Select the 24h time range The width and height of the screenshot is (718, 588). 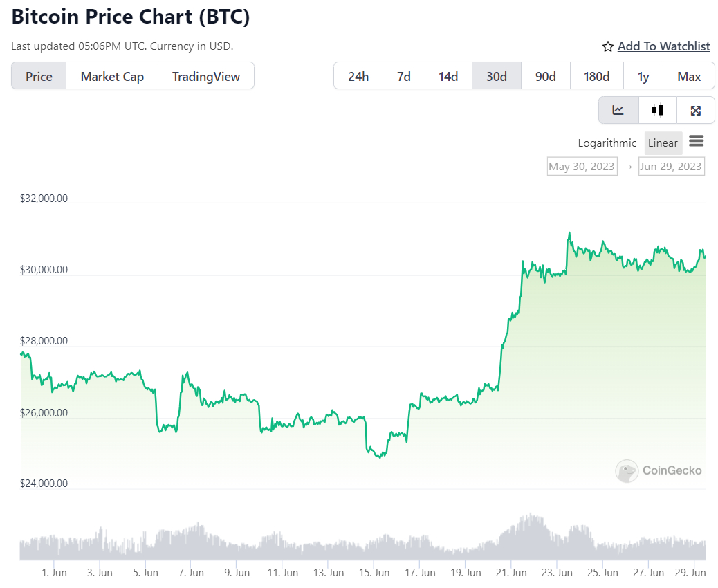pyautogui.click(x=358, y=76)
